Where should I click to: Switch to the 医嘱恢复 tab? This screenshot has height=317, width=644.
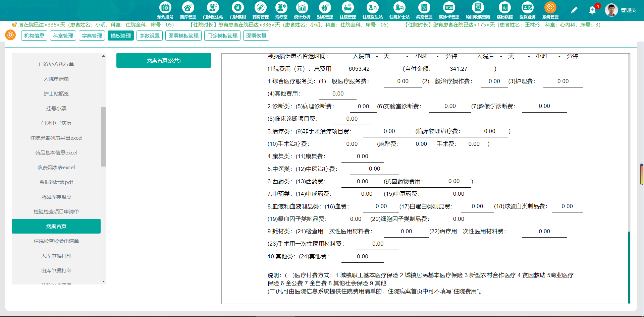[256, 36]
